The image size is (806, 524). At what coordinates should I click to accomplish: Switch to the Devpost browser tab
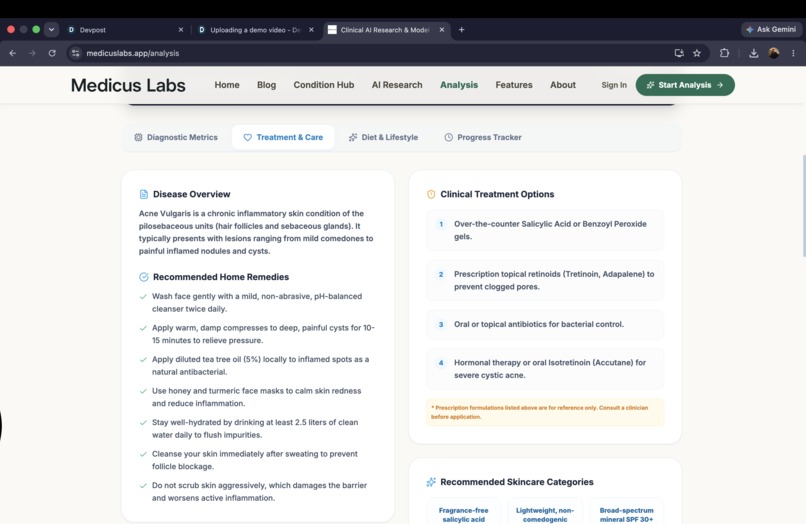(123, 30)
